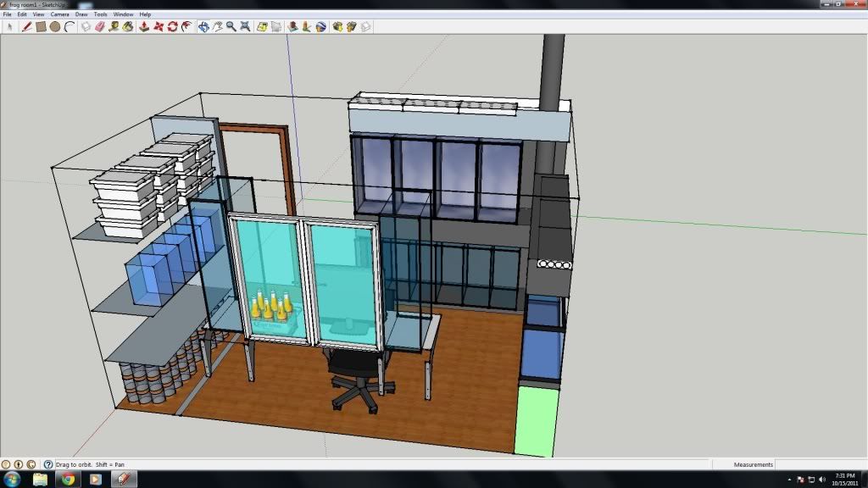Activate the Push/Pull tool
Image resolution: width=868 pixels, height=488 pixels.
click(x=144, y=26)
